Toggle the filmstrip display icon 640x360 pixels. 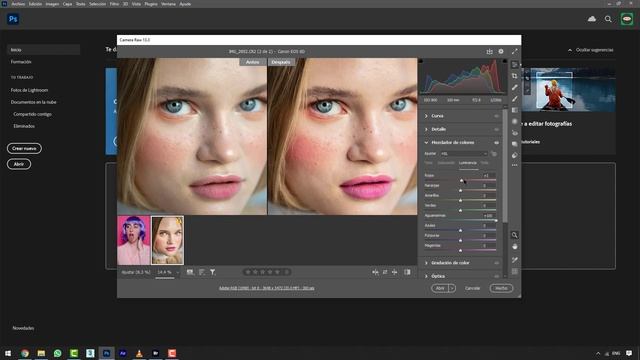click(190, 272)
